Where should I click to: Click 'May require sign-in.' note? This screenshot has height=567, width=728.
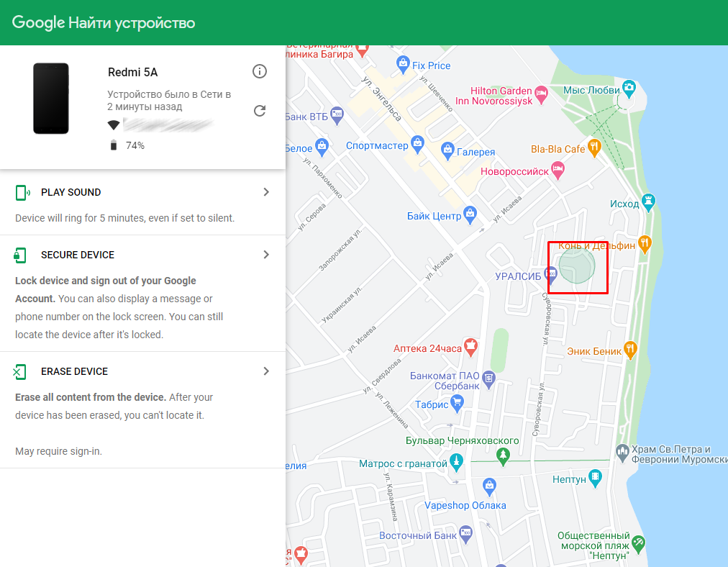click(58, 451)
